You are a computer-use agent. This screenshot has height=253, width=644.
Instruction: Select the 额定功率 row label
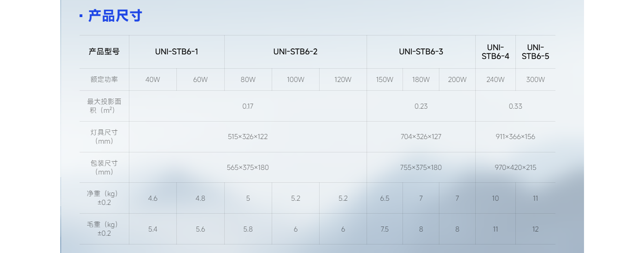click(x=104, y=79)
